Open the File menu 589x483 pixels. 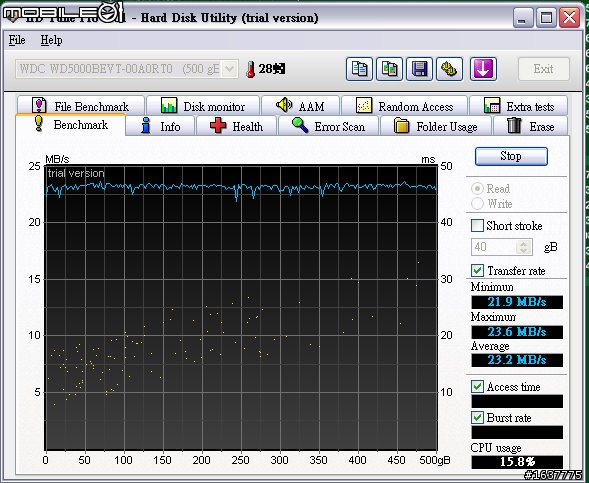coord(17,40)
